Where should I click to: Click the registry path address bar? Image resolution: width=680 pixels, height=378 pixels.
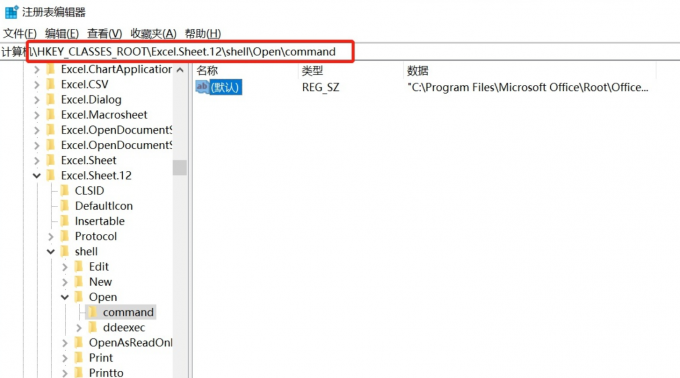tap(340, 52)
